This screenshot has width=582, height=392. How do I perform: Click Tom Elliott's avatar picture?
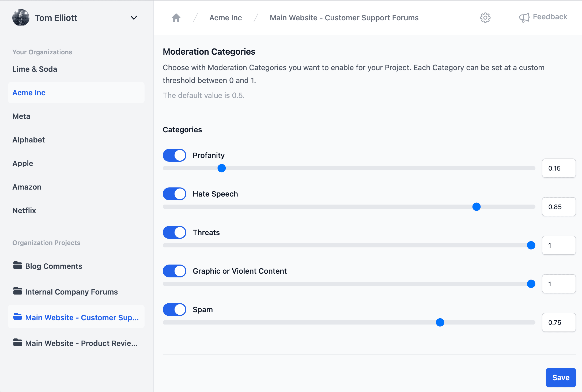pyautogui.click(x=21, y=18)
